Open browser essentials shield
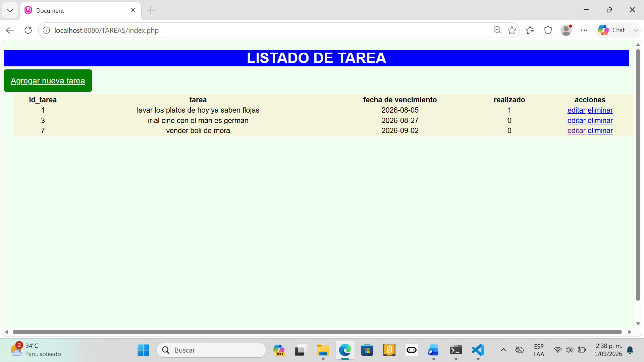The height and width of the screenshot is (362, 644). (x=548, y=30)
